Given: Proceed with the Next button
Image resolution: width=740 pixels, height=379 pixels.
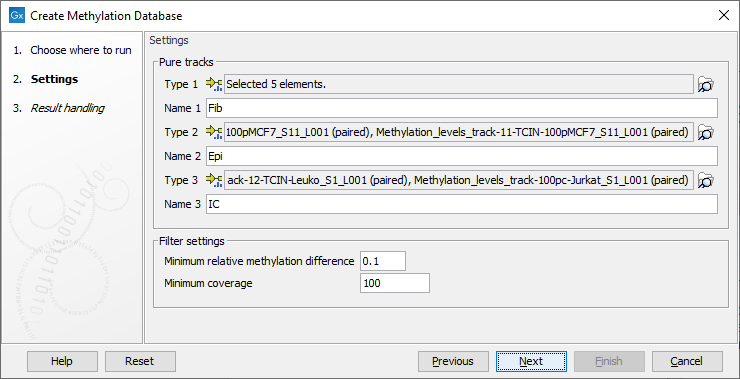Looking at the screenshot, I should click(x=531, y=362).
